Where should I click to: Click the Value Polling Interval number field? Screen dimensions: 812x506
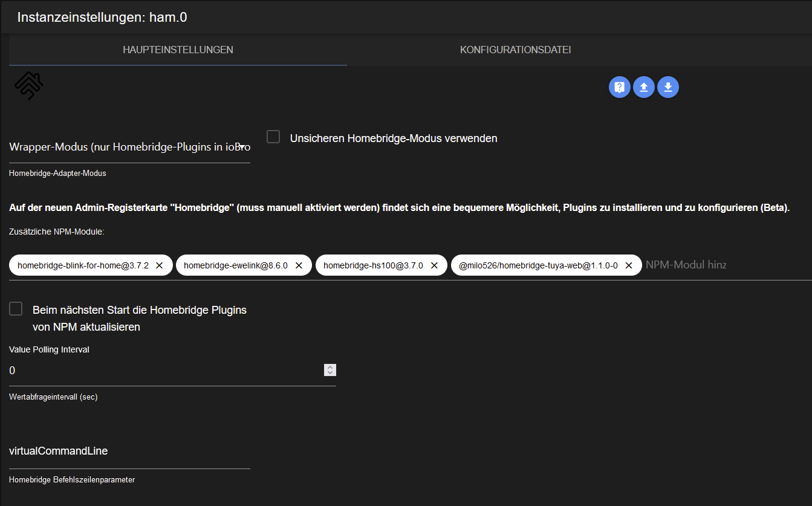point(172,371)
